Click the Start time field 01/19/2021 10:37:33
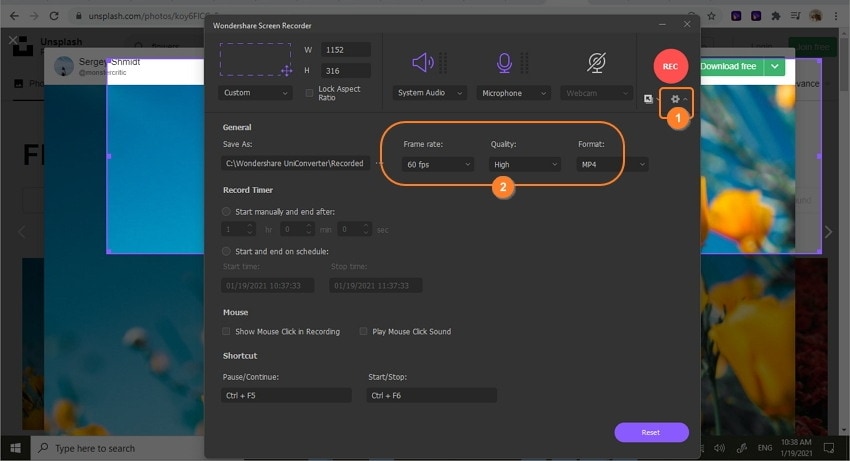850x461 pixels. pos(268,285)
